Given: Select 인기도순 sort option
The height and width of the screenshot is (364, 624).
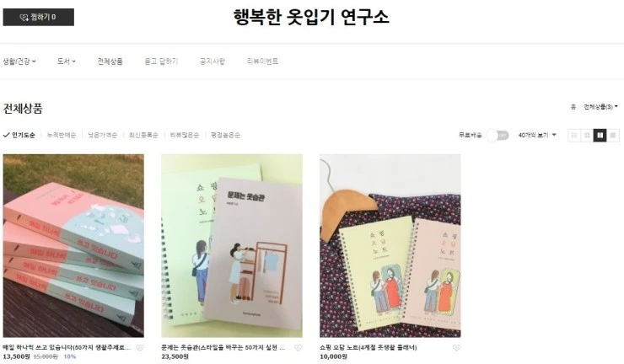Looking at the screenshot, I should 19,136.
